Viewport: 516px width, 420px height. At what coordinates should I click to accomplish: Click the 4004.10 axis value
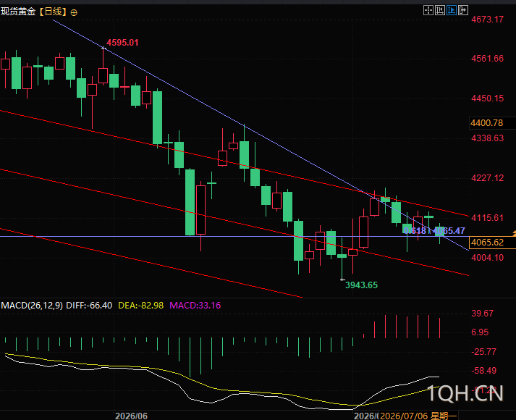click(x=487, y=258)
